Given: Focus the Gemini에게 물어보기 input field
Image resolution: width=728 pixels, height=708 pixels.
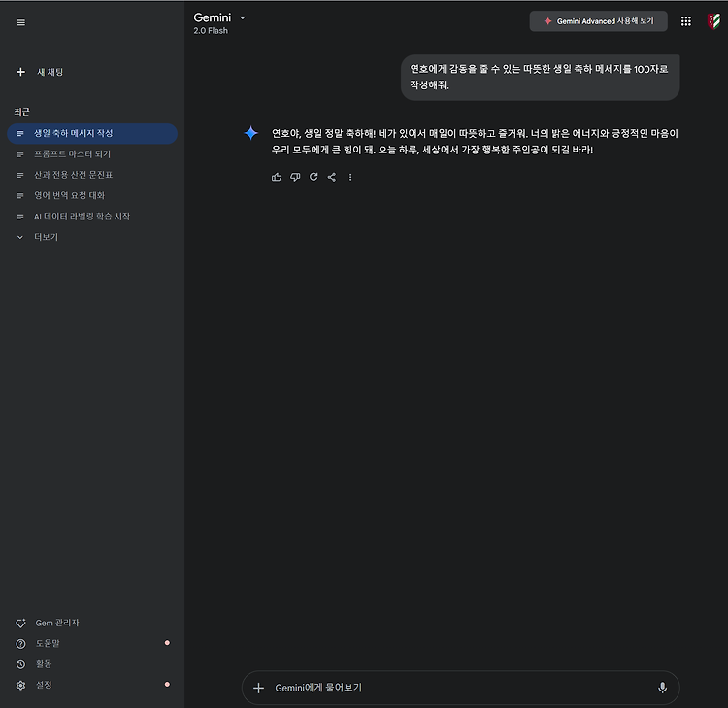Looking at the screenshot, I should [460, 688].
